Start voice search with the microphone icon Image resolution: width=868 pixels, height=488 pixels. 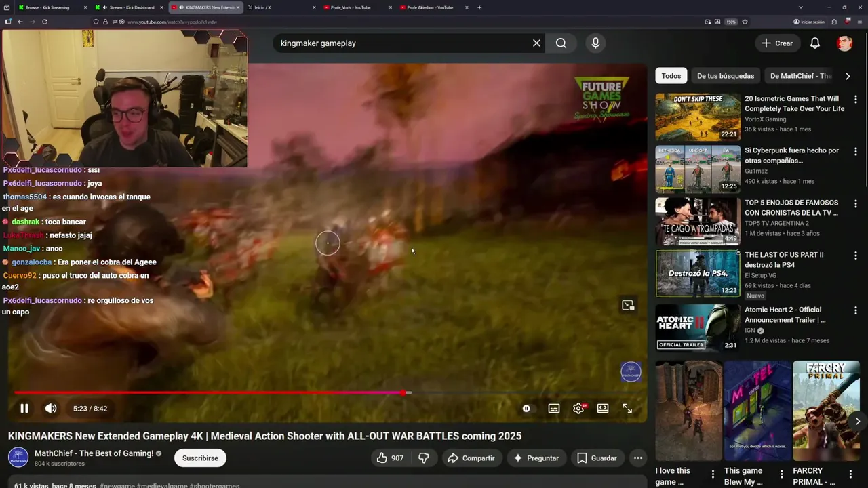(x=595, y=43)
